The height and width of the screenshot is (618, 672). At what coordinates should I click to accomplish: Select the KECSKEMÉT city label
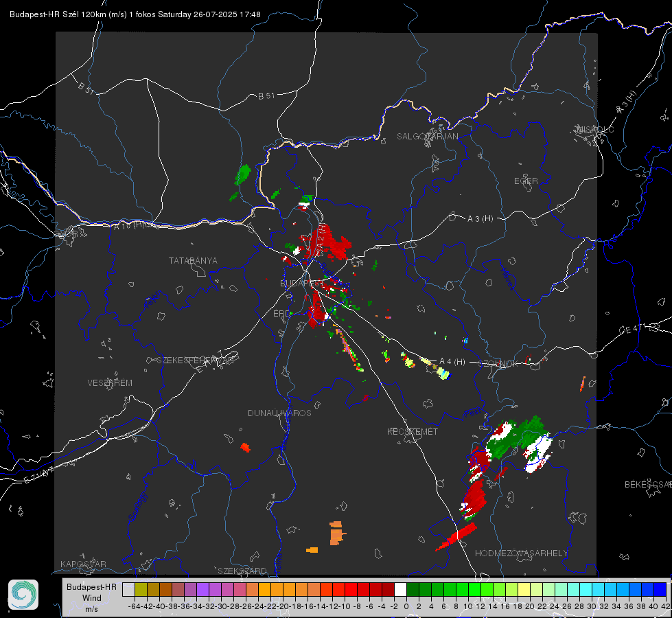(413, 431)
